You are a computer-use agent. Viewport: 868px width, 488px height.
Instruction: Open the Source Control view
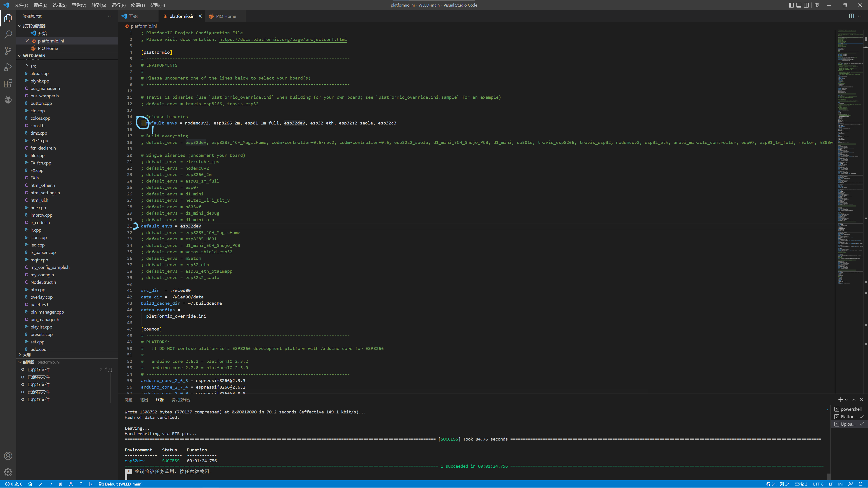coord(8,51)
